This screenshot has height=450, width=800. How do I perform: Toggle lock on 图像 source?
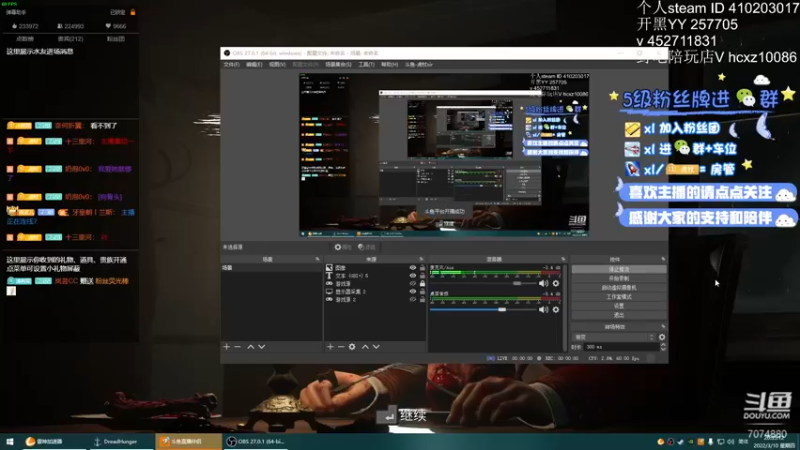tap(422, 268)
